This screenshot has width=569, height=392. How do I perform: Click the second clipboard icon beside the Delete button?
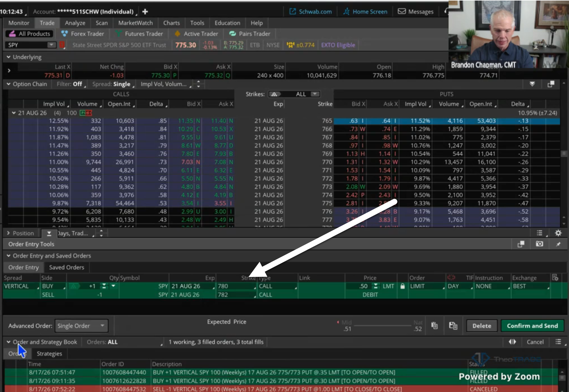click(453, 326)
